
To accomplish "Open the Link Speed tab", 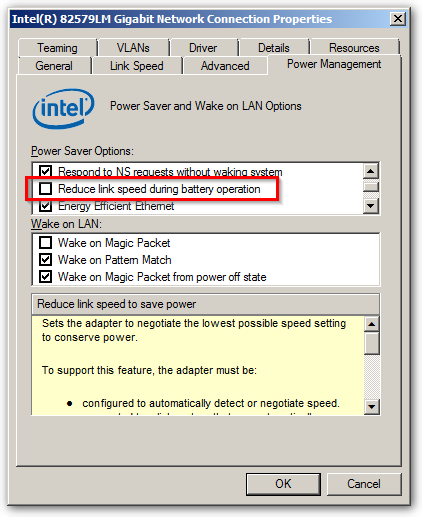I will coord(137,66).
